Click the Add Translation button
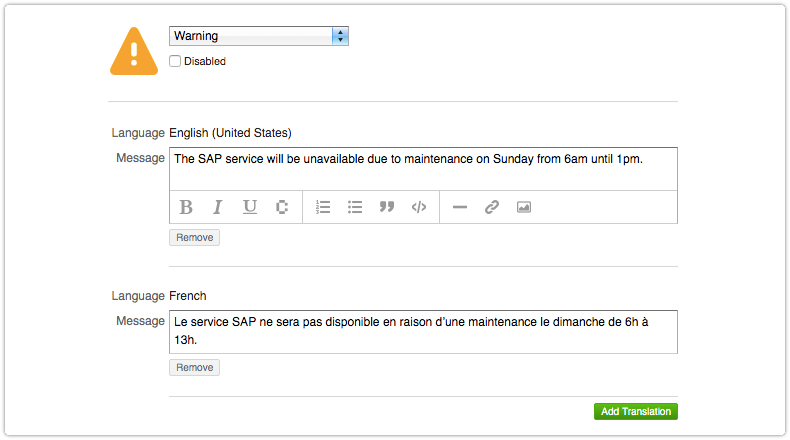Image resolution: width=790 pixels, height=440 pixels. click(636, 411)
